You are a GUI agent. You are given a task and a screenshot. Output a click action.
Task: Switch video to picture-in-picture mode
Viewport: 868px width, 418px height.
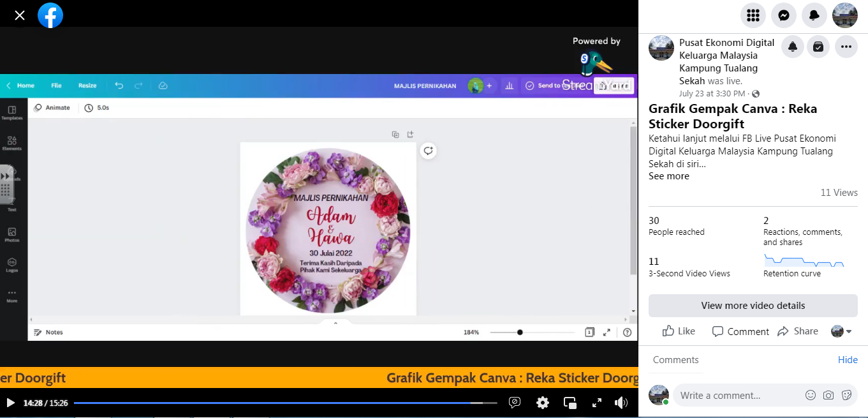coord(570,403)
